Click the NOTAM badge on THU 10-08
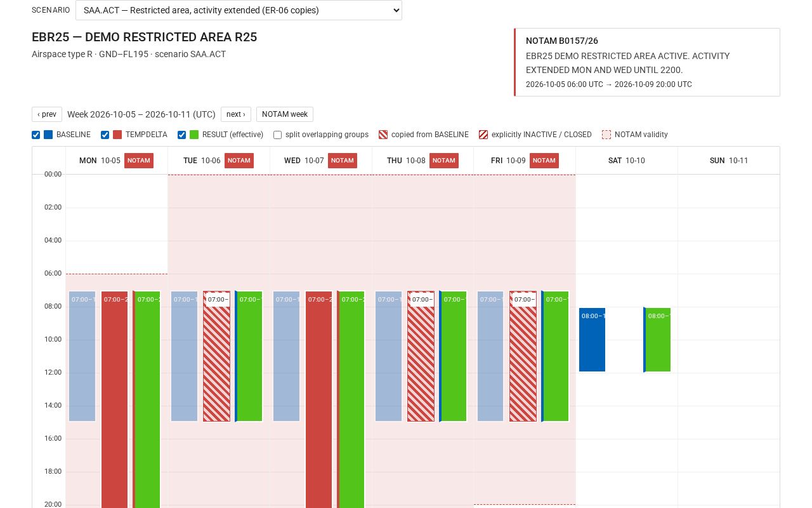The width and height of the screenshot is (812, 508). pos(444,161)
